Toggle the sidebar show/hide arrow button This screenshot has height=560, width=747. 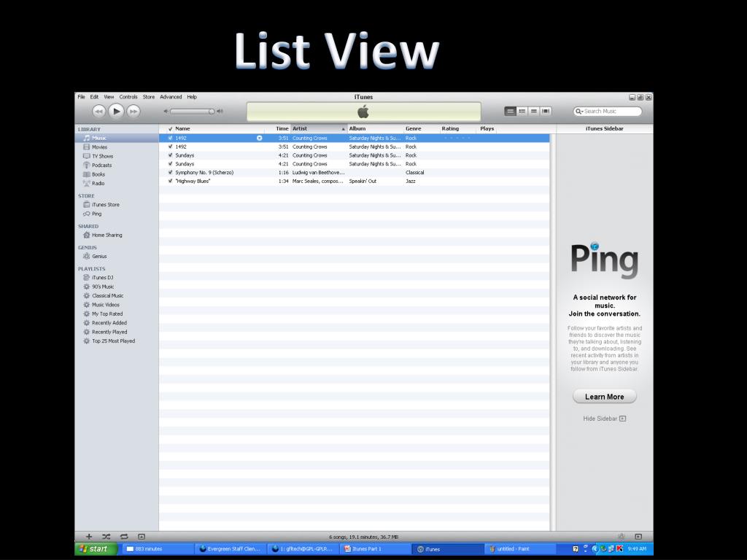(638, 537)
